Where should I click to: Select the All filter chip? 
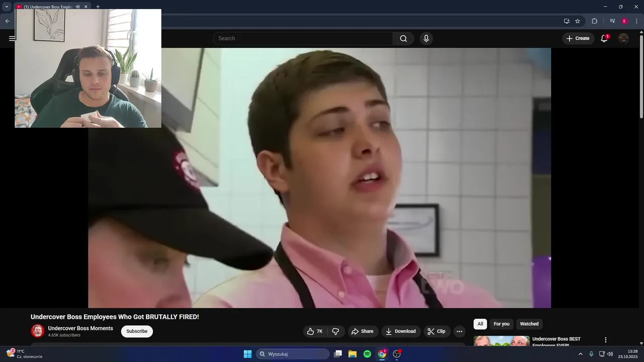(480, 324)
